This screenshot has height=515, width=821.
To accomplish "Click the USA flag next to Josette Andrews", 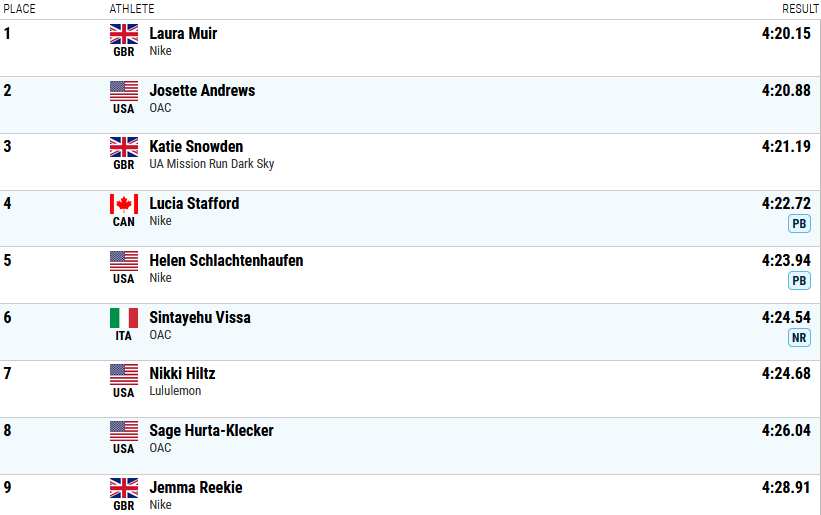I will click(x=124, y=91).
